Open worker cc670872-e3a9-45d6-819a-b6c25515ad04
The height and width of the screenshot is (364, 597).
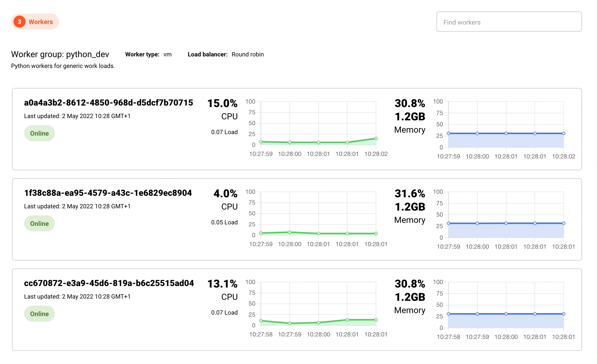[x=109, y=283]
